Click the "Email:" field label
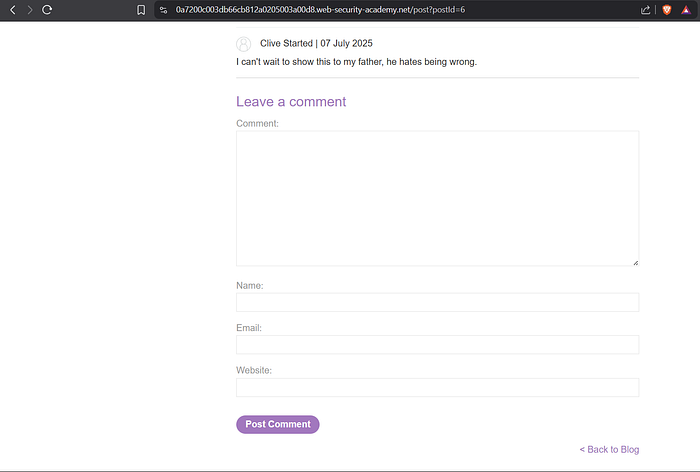 249,328
